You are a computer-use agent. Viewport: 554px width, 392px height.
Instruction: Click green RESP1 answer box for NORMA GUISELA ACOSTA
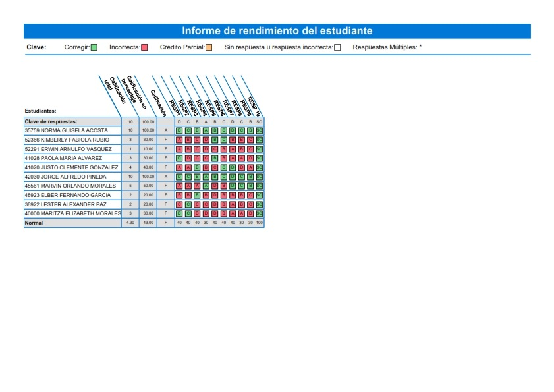click(179, 131)
